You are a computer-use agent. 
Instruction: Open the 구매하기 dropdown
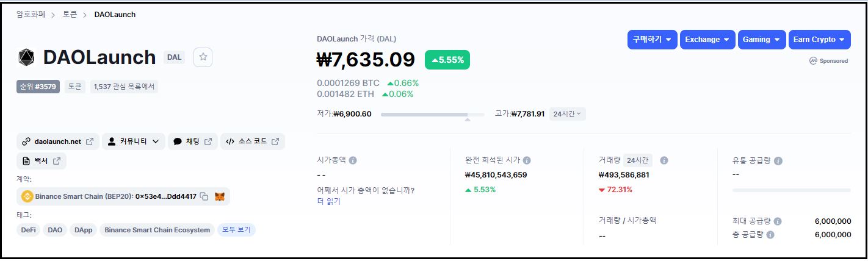tap(653, 40)
